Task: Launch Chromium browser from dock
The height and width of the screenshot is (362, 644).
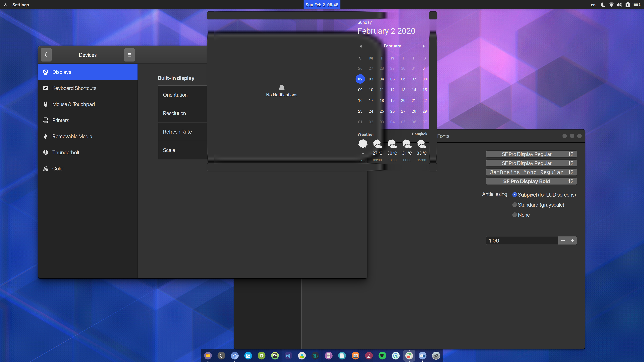Action: pyautogui.click(x=234, y=355)
